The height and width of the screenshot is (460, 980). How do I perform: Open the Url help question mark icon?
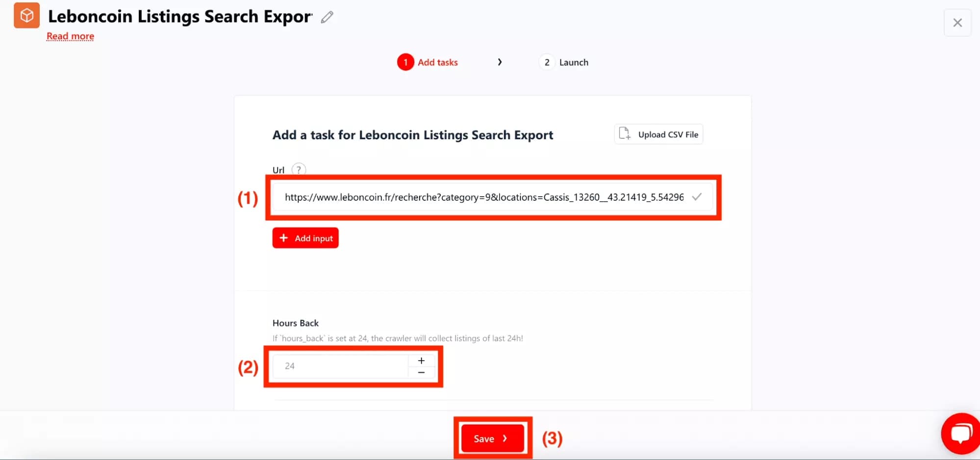click(299, 170)
